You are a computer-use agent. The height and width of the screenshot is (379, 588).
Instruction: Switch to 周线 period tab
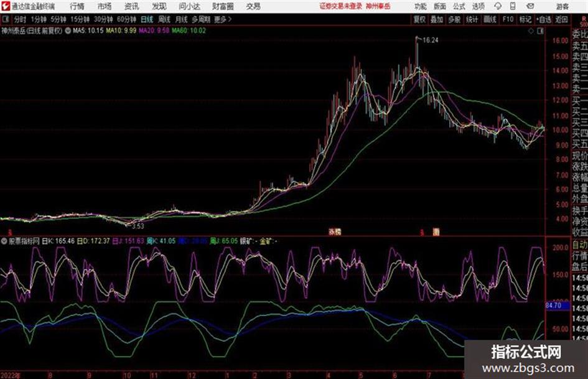[164, 19]
